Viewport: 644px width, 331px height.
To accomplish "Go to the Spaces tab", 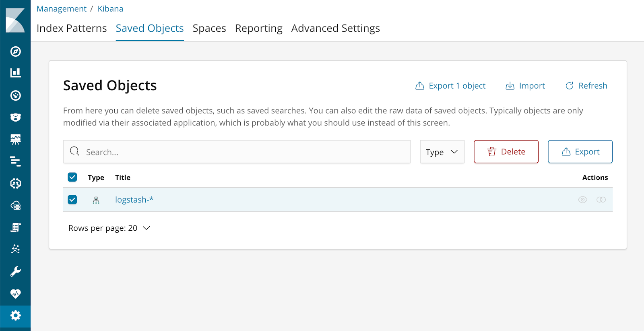I will point(209,28).
